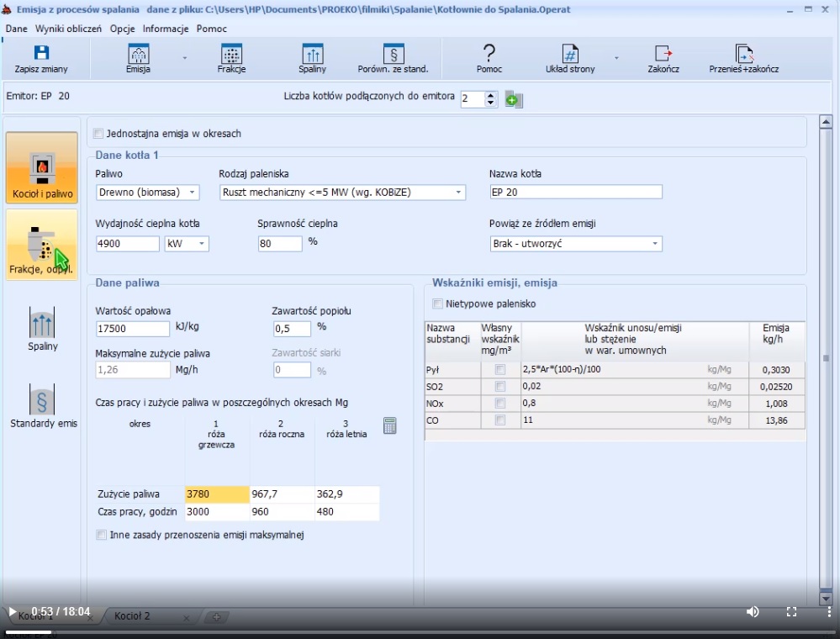Click the CO indicator value 11
Viewport: 840px width, 639px height.
(634, 420)
